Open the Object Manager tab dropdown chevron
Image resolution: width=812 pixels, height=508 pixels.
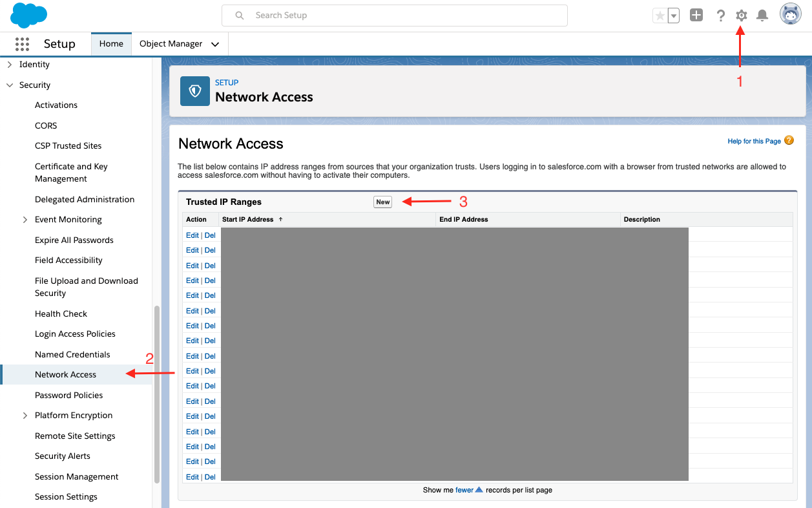pos(215,45)
